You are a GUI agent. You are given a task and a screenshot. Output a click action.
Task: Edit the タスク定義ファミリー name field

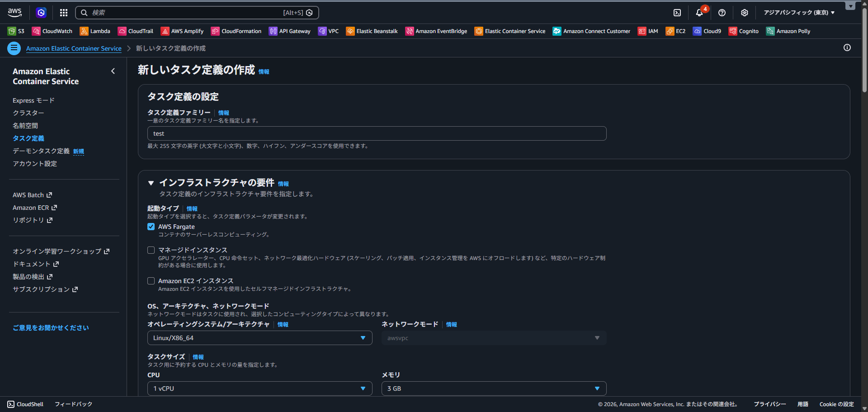point(377,133)
